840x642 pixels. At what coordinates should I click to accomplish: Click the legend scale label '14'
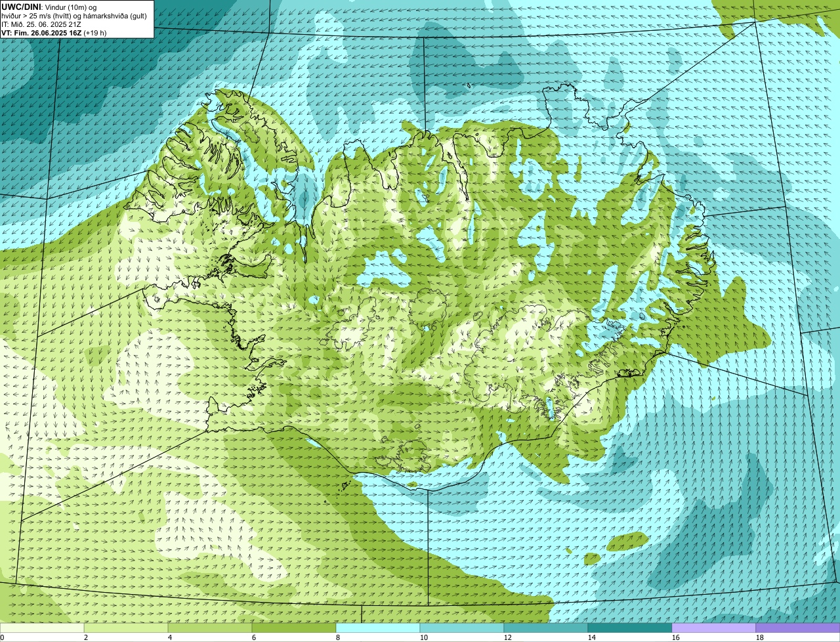pos(592,637)
